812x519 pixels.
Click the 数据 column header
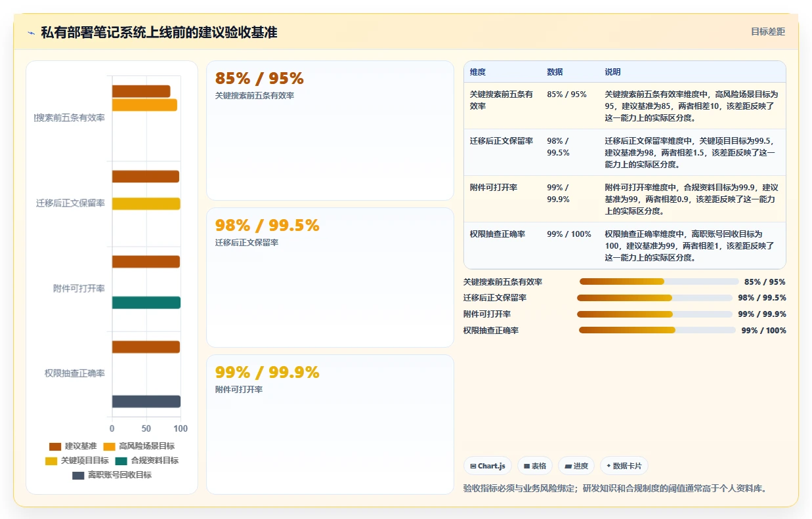click(x=555, y=72)
